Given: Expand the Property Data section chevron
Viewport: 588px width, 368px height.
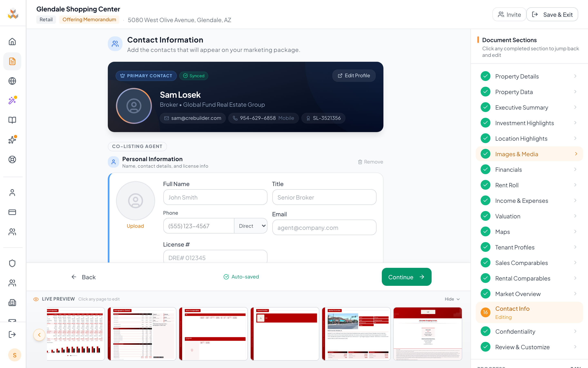Looking at the screenshot, I should (575, 92).
